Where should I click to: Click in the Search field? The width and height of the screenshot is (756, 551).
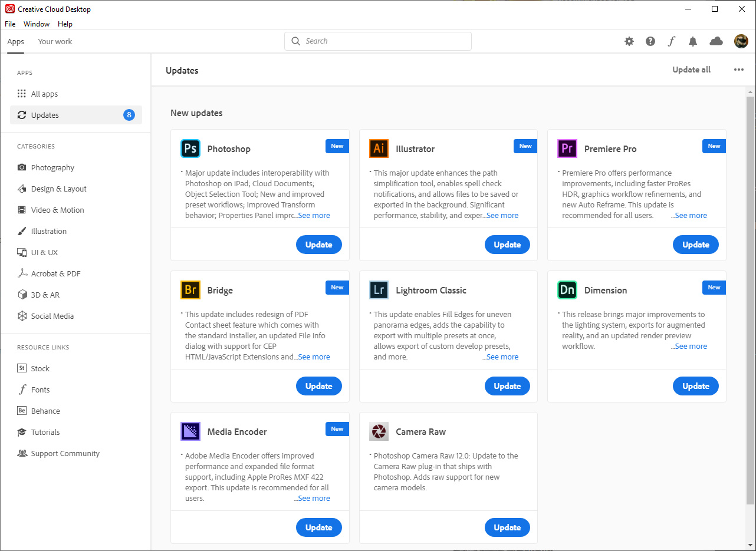[x=378, y=41]
